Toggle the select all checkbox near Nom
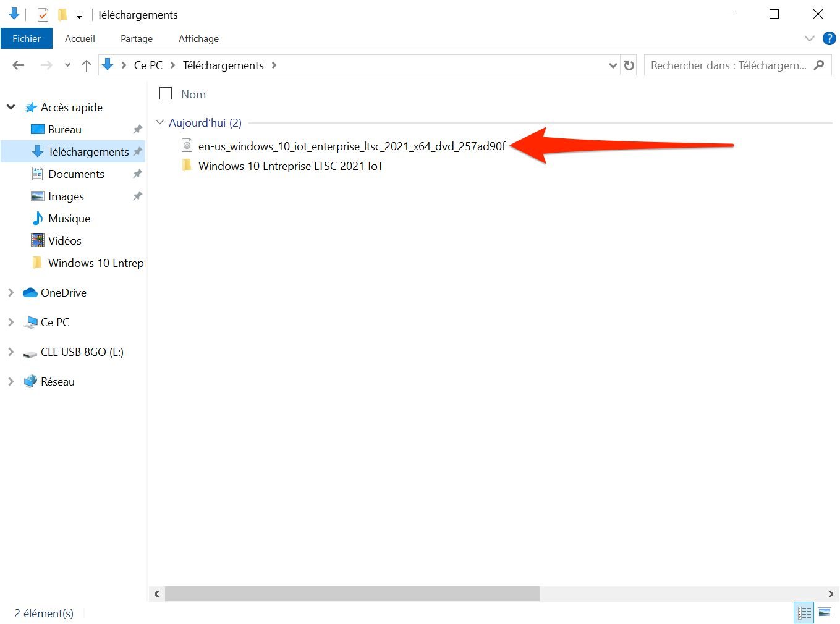This screenshot has width=840, height=624. point(166,94)
